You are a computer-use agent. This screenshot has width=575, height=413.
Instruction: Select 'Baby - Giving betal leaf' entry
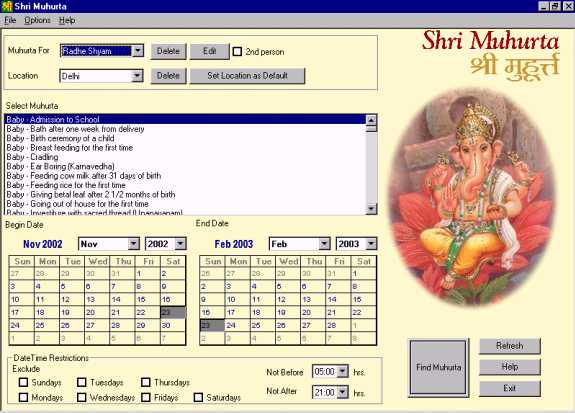(185, 194)
